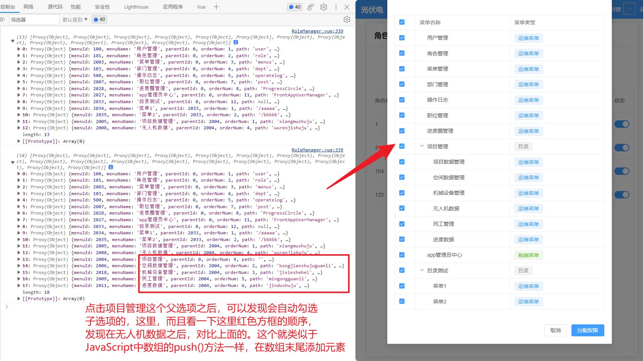Open the RoleManager.vue:339 source link
The image size is (644, 361).
(317, 31)
